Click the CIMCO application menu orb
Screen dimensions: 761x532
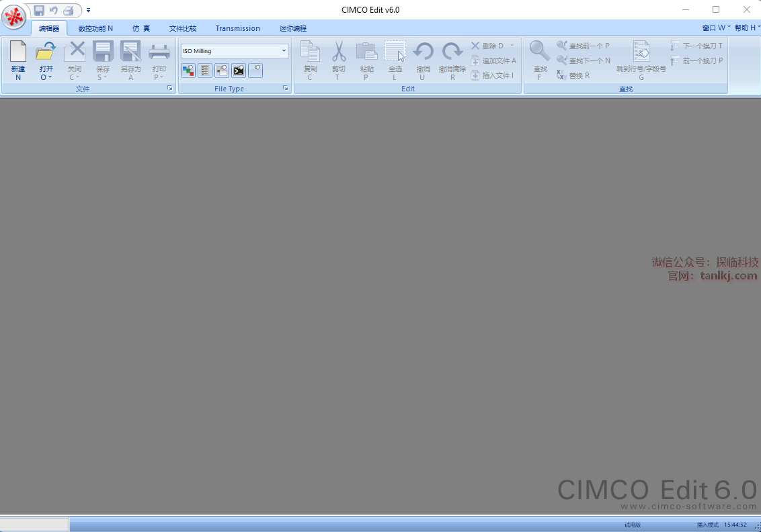click(x=14, y=15)
